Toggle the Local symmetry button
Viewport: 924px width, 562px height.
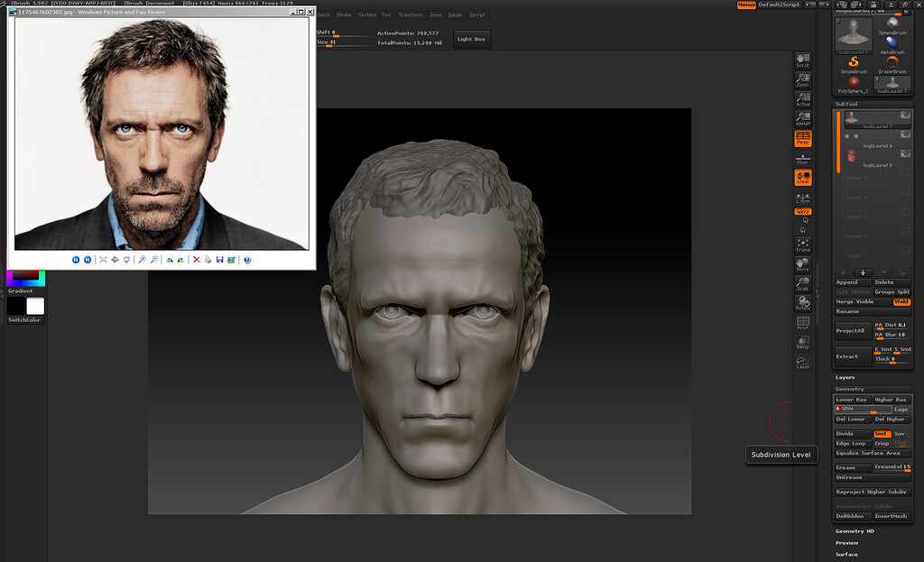802,178
